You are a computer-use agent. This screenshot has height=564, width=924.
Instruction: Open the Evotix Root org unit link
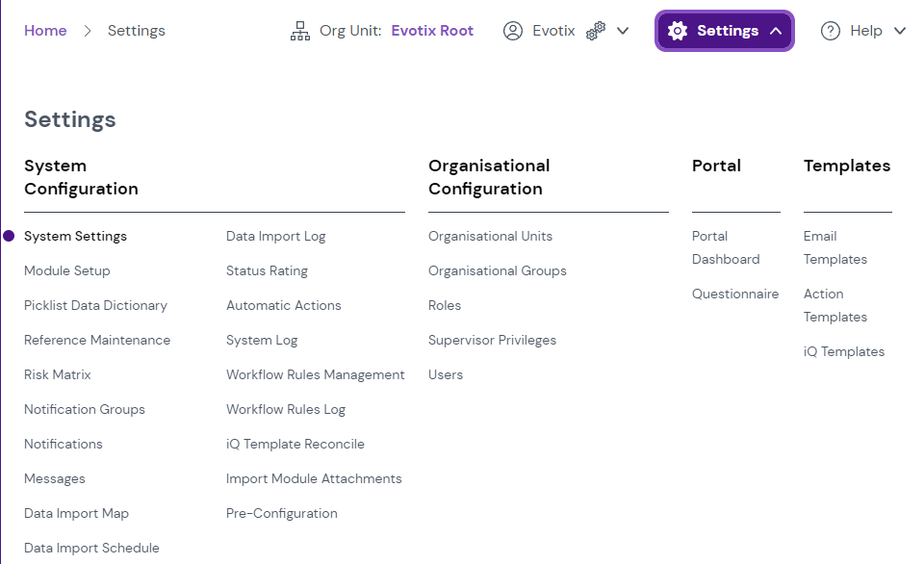[x=432, y=31]
